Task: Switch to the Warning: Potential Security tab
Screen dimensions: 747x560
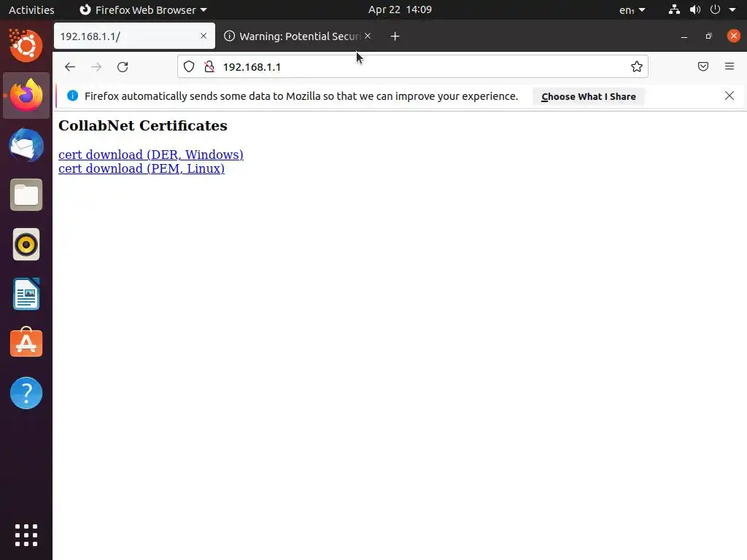Action: tap(298, 36)
